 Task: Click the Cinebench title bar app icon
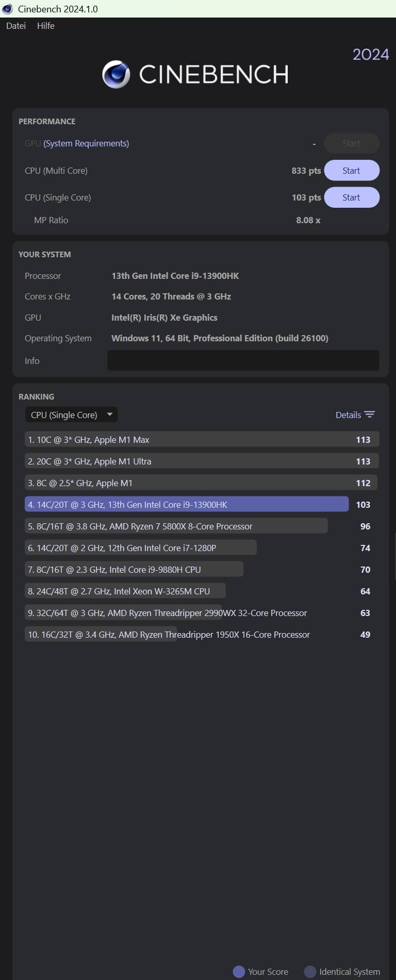coord(8,9)
